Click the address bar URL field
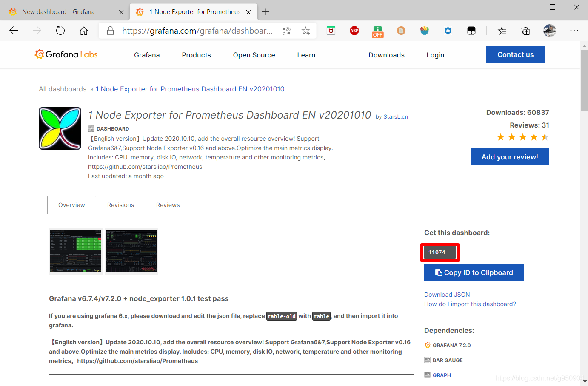The image size is (588, 386). 197,31
